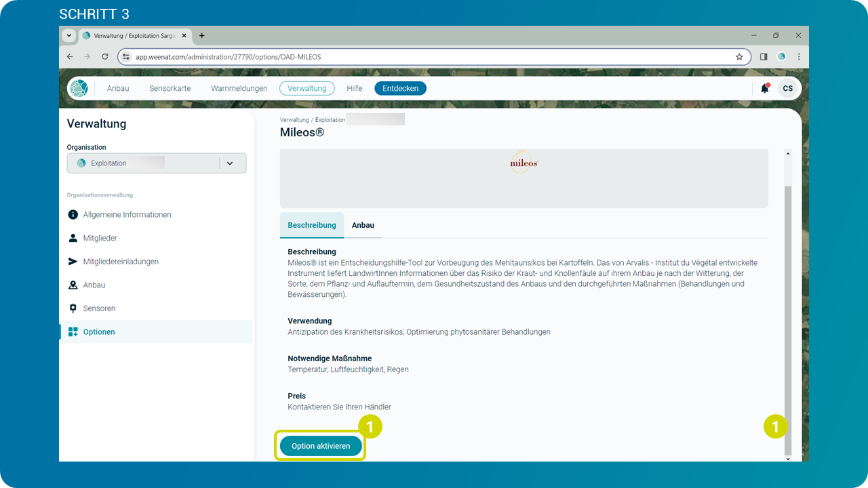The image size is (868, 488).
Task: Click the Mitgliedereinladungen send icon
Action: tap(73, 262)
